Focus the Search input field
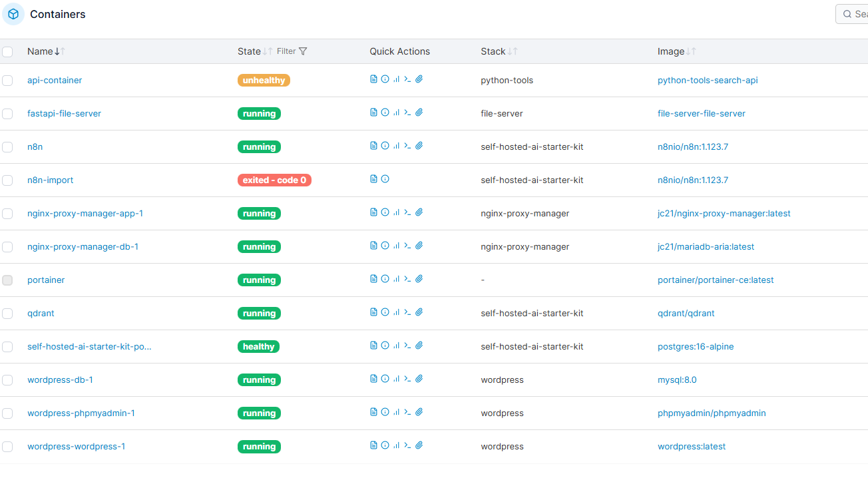 point(852,14)
